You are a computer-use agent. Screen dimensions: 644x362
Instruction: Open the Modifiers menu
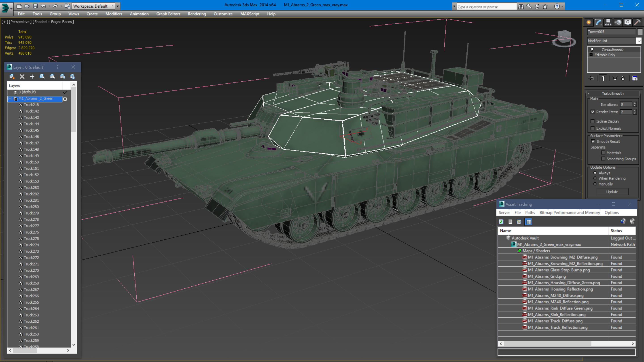114,14
